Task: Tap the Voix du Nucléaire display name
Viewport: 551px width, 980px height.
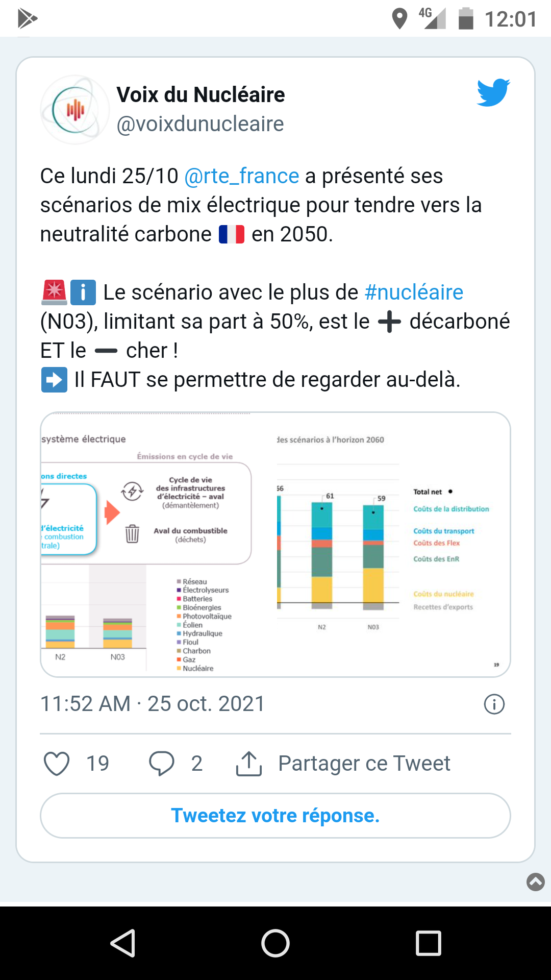Action: (201, 94)
